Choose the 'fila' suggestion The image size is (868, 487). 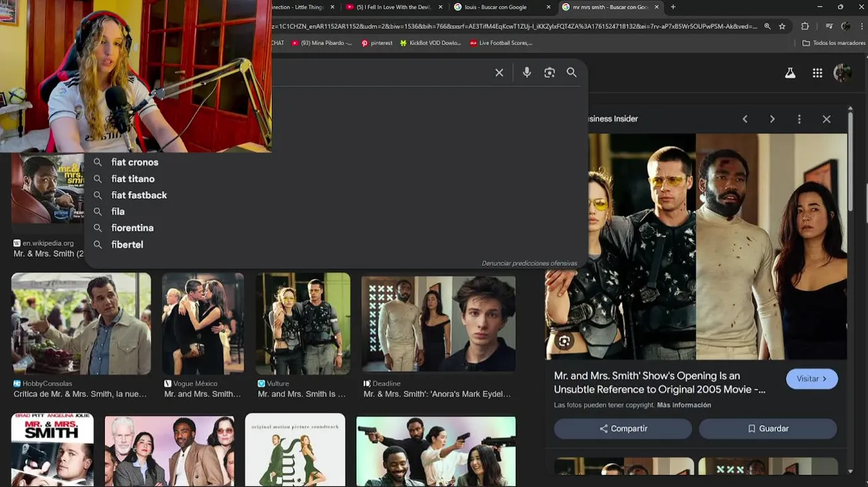[x=118, y=212]
